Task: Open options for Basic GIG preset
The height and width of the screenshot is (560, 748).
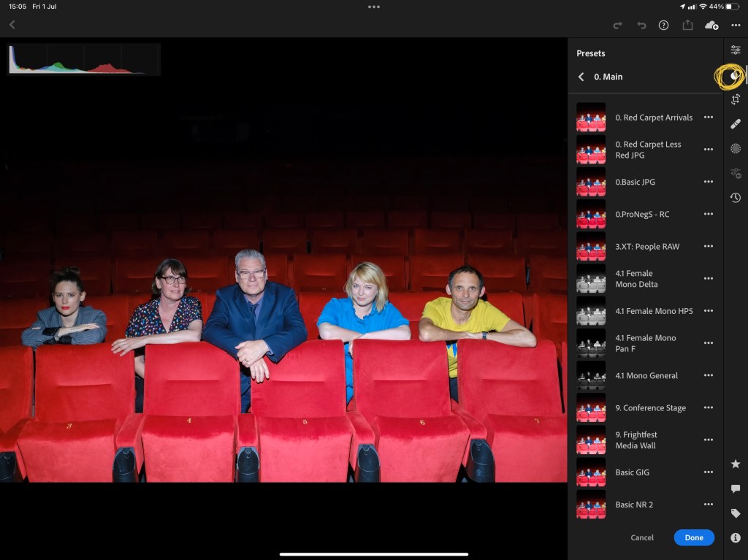Action: pos(708,472)
